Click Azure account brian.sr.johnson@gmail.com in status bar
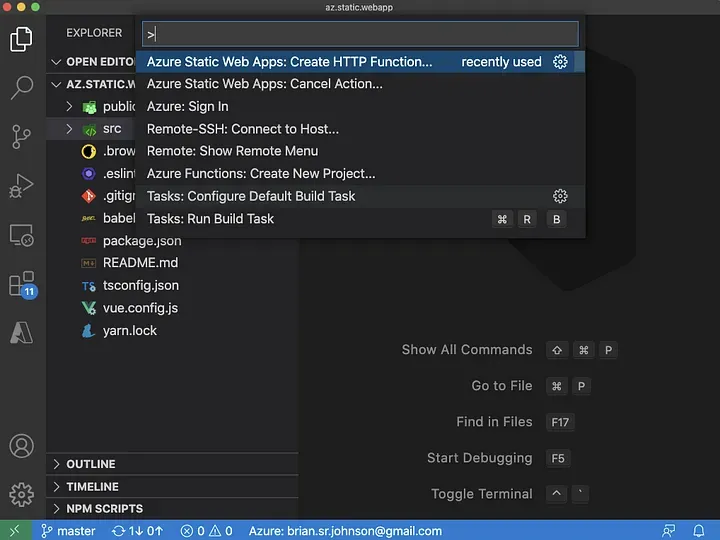This screenshot has width=720, height=540. click(345, 531)
